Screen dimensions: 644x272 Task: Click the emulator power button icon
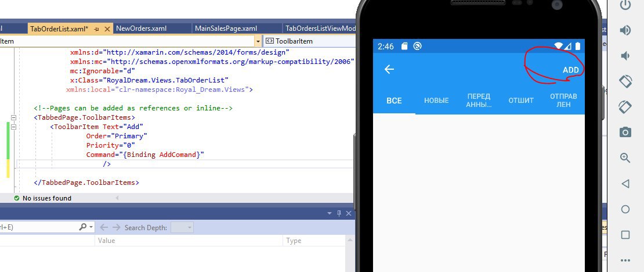point(625,5)
